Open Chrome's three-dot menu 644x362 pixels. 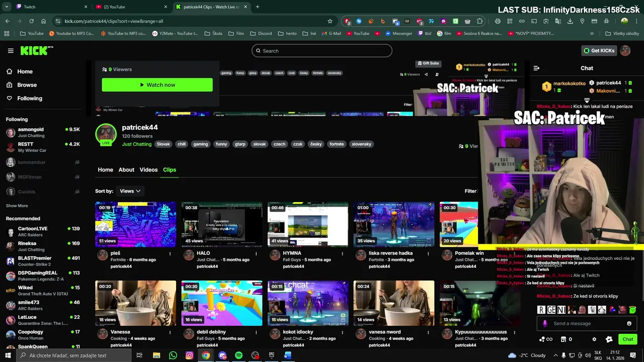[x=636, y=21]
